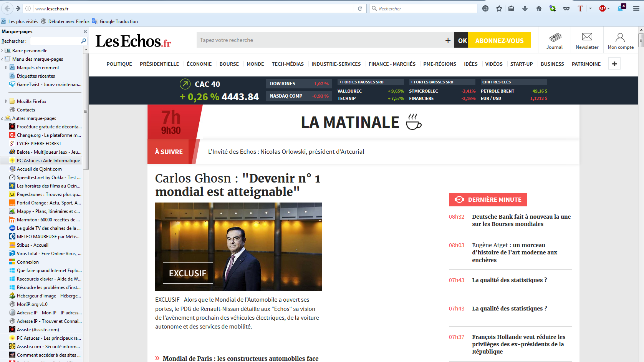The width and height of the screenshot is (644, 362).
Task: Click the browser forward arrow button
Action: point(18,8)
